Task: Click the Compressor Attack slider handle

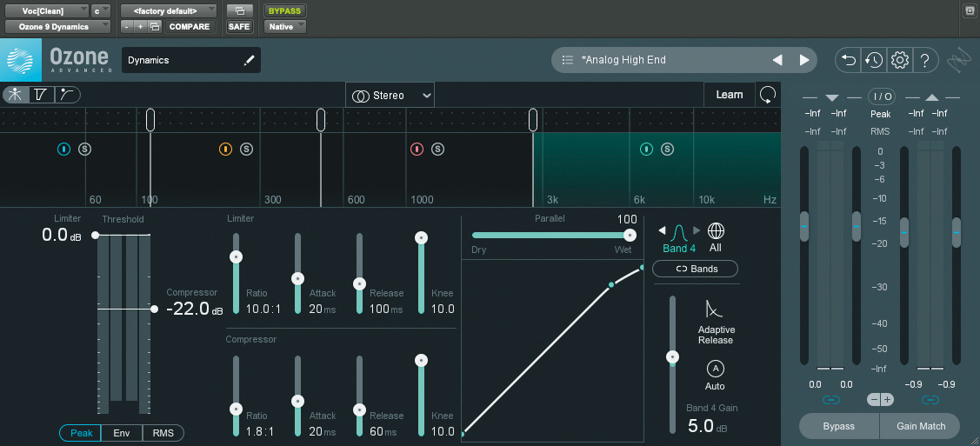Action: [298, 401]
